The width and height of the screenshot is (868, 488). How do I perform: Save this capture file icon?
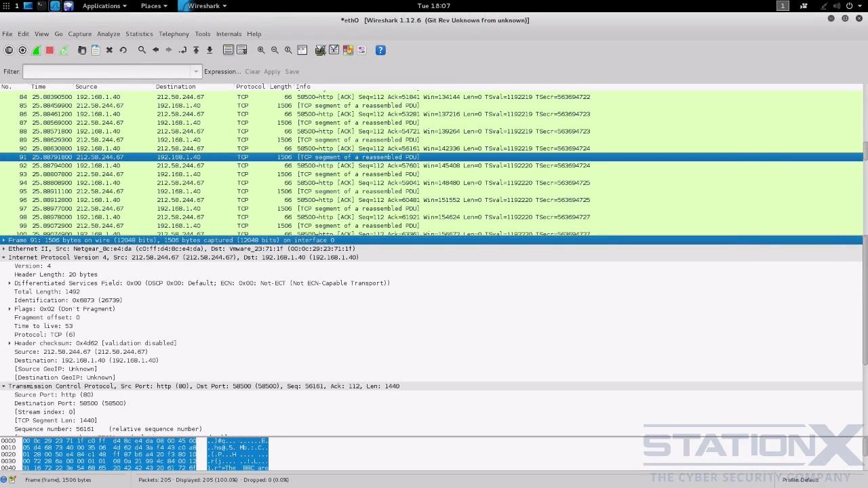[96, 50]
